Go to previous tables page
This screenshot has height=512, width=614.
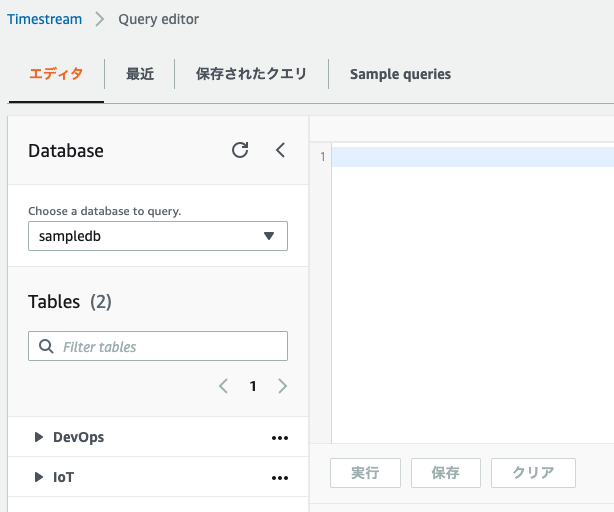pyautogui.click(x=223, y=386)
